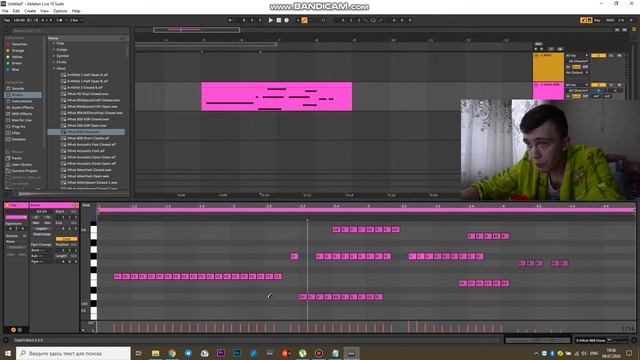Select the pink Hihat 808 track header
Screen dimensions: 640x360
pos(548,91)
